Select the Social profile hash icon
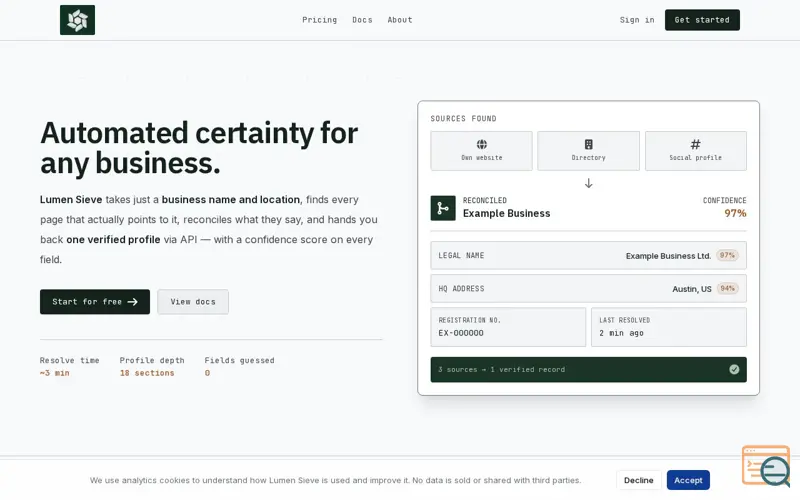800x500 pixels. click(695, 144)
